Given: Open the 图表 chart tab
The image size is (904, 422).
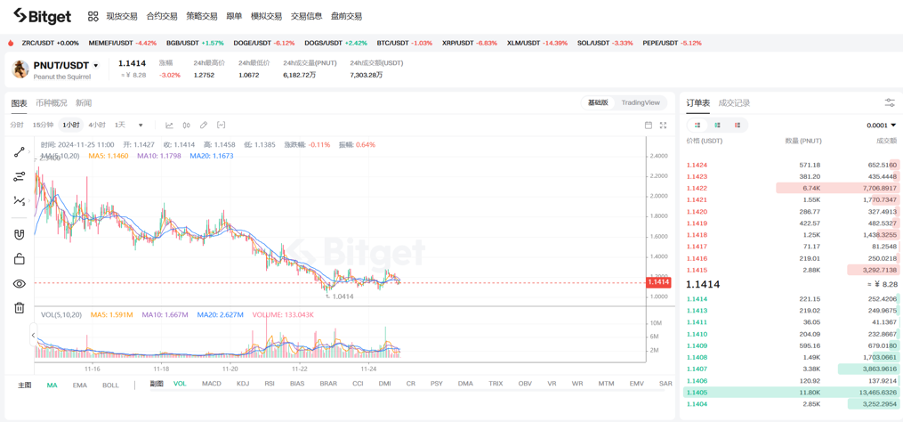Looking at the screenshot, I should point(19,103).
